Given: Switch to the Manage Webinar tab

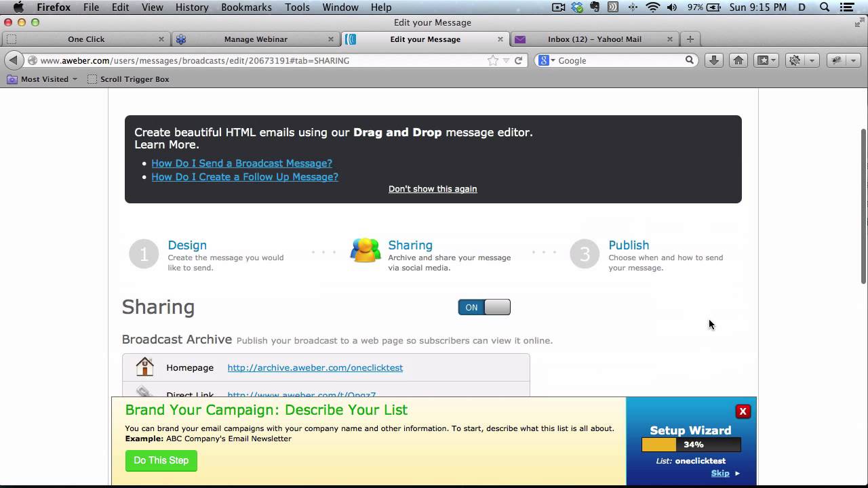Looking at the screenshot, I should (256, 39).
